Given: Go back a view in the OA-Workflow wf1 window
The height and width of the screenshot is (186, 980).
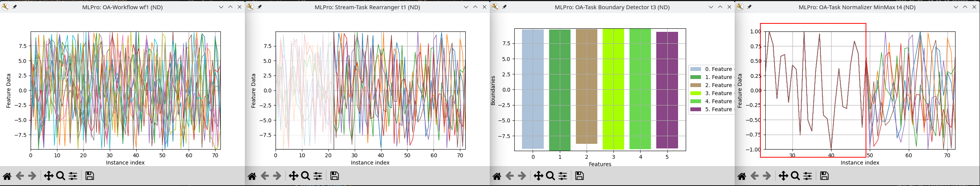Looking at the screenshot, I should coord(20,176).
